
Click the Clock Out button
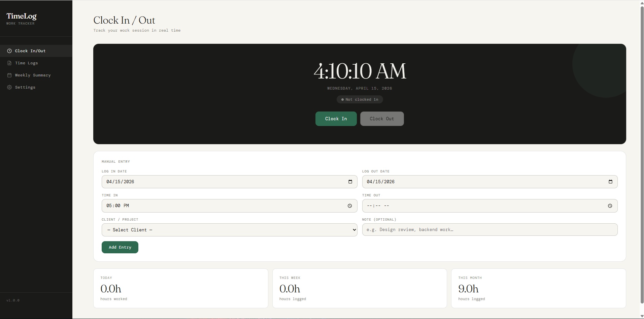point(382,119)
